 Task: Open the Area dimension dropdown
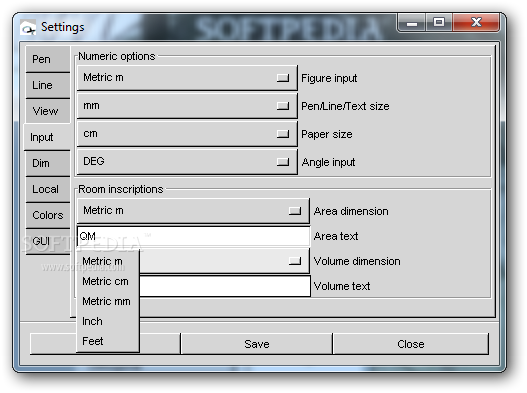(x=193, y=211)
